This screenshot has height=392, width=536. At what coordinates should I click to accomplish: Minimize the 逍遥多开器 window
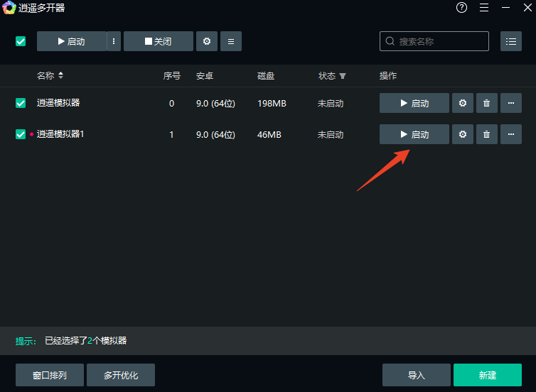(x=506, y=8)
